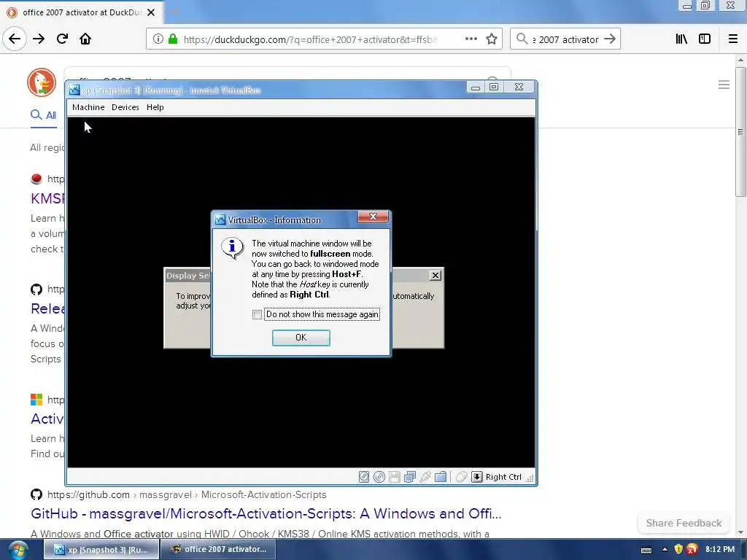Click the DuckDuckGo URL in address bar
The width and height of the screenshot is (747, 560).
(x=311, y=39)
